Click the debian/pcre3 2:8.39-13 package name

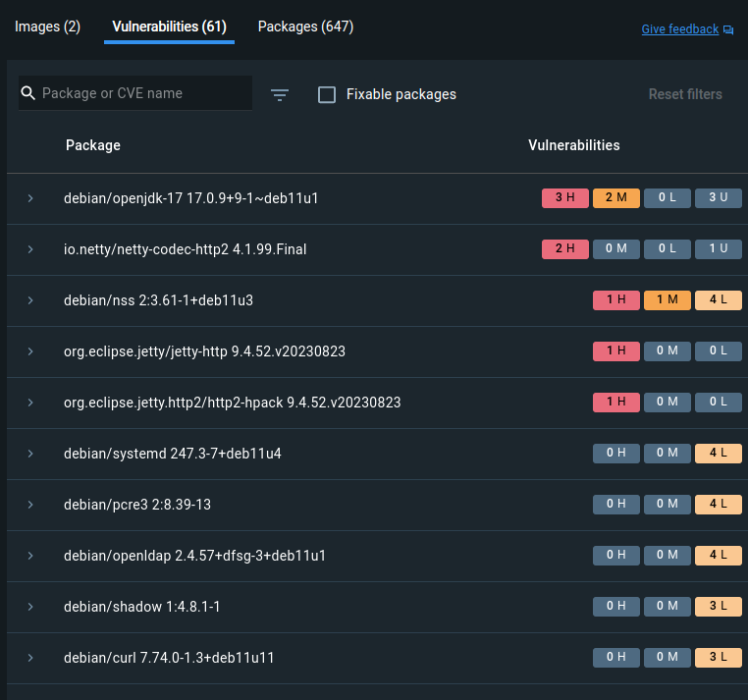tap(137, 505)
